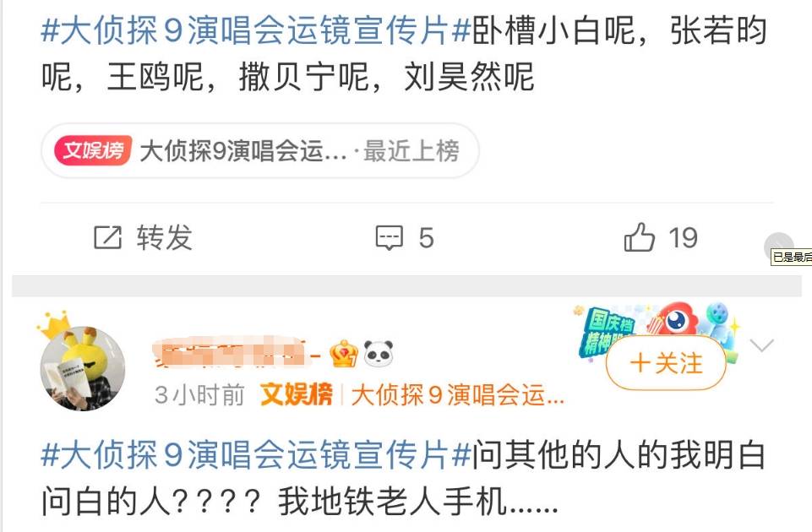
Task: Open hashtag link in the second post
Action: (x=256, y=455)
